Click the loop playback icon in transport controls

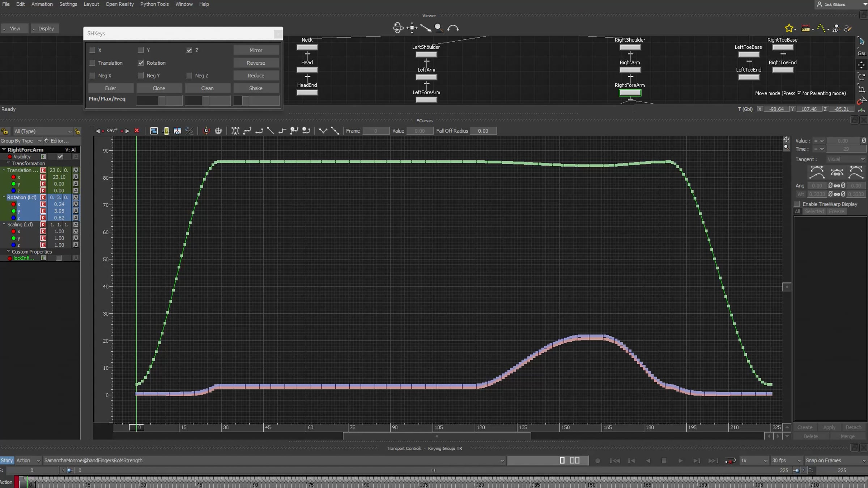pos(730,461)
